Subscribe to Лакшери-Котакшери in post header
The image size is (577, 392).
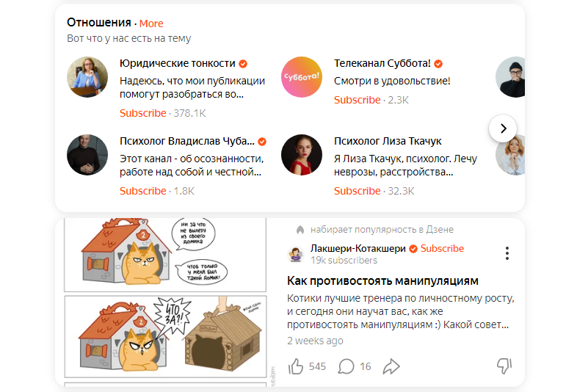click(442, 248)
